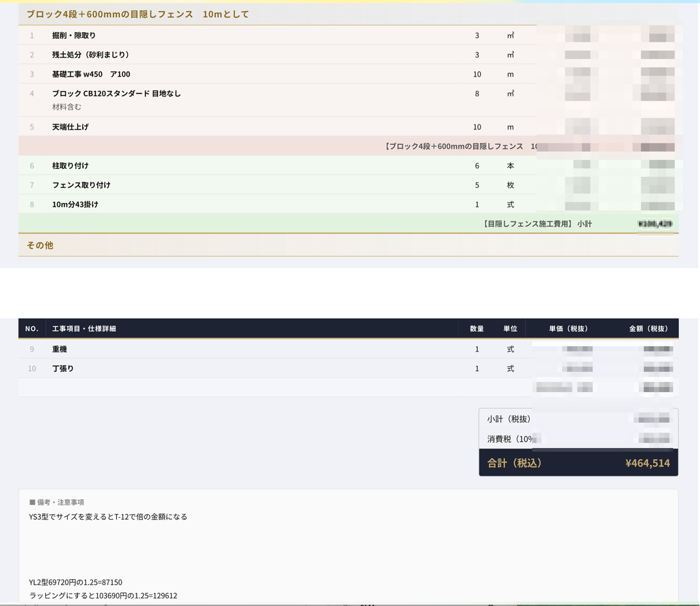Click the 工事項目・仕様詳細 column header
Screen dimensions: 700x606
(84, 329)
